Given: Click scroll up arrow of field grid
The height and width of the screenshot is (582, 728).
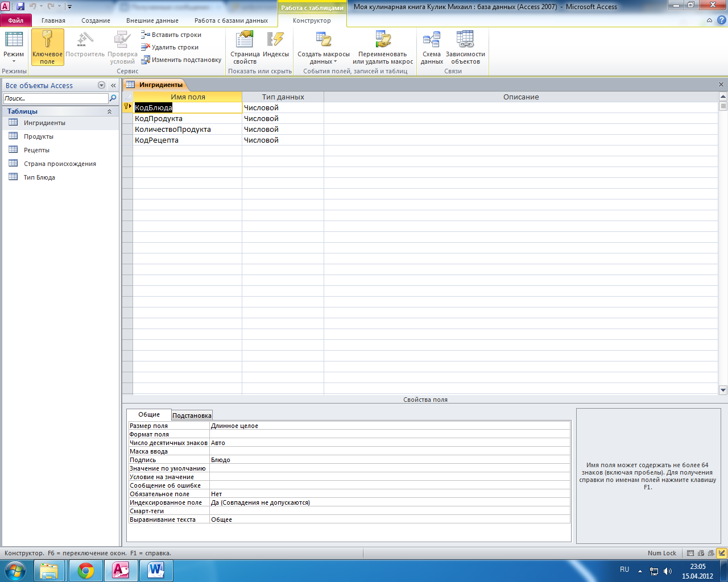Looking at the screenshot, I should point(723,97).
